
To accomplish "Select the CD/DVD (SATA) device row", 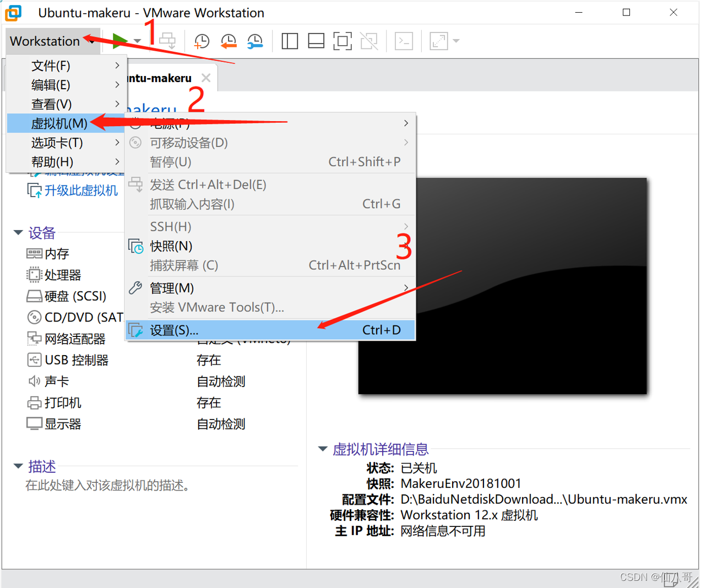I will 75,318.
